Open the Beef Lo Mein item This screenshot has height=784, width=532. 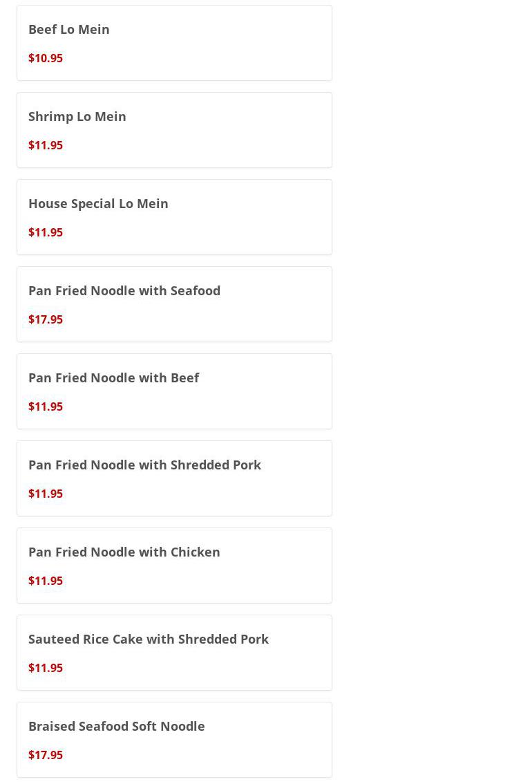click(x=69, y=29)
